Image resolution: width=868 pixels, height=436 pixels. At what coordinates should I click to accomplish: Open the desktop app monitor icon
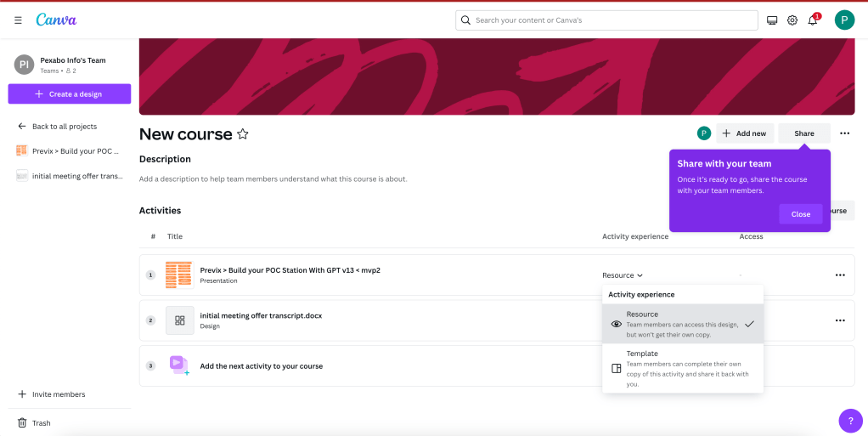[x=772, y=20]
